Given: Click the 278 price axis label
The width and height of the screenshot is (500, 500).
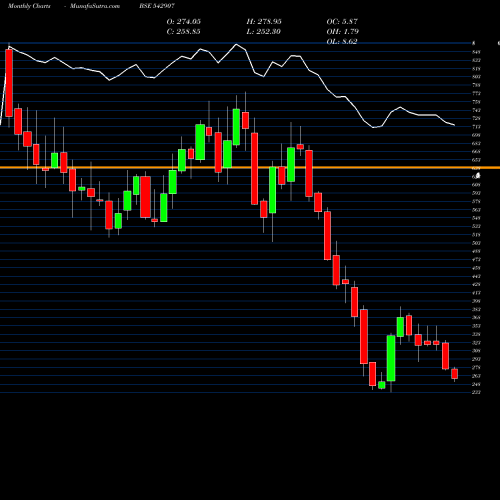Looking at the screenshot, I should tap(477, 367).
